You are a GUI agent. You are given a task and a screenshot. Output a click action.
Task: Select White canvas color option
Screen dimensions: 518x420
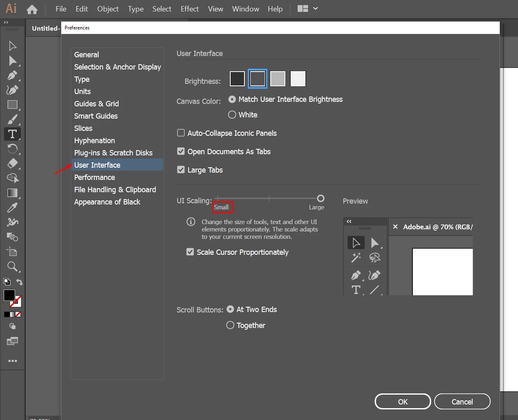point(243,115)
